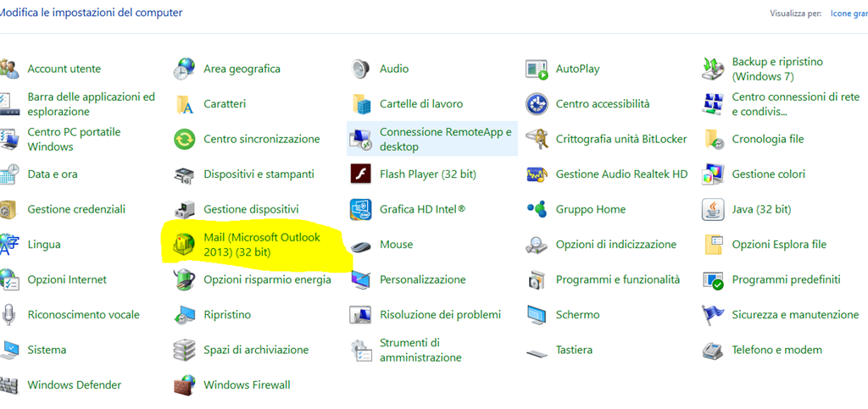Open the Mouse icon
This screenshot has width=868, height=409.
360,245
